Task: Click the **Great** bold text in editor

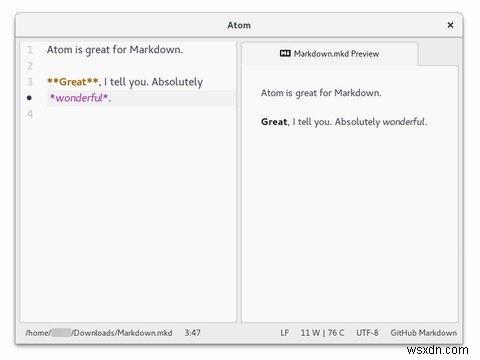Action: (73, 82)
